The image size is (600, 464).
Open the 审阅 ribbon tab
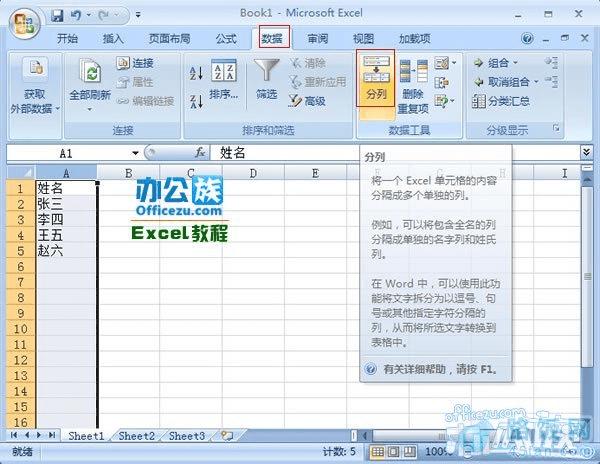318,38
